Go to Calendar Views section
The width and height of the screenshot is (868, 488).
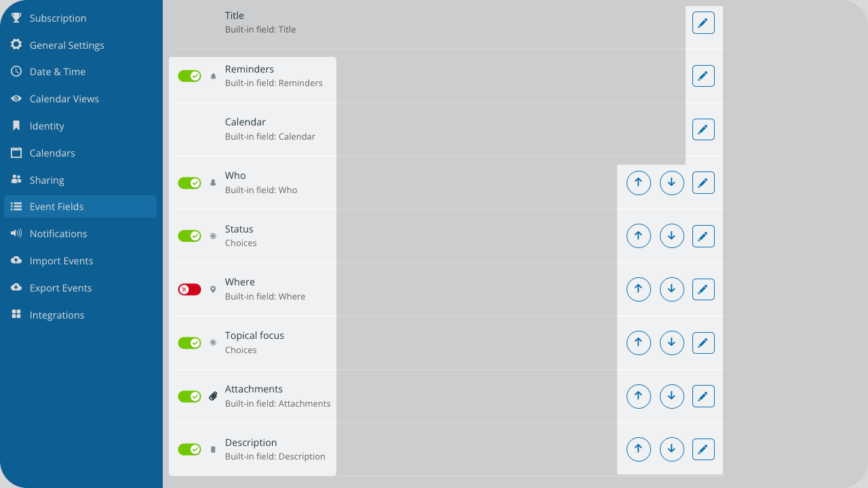pos(64,99)
